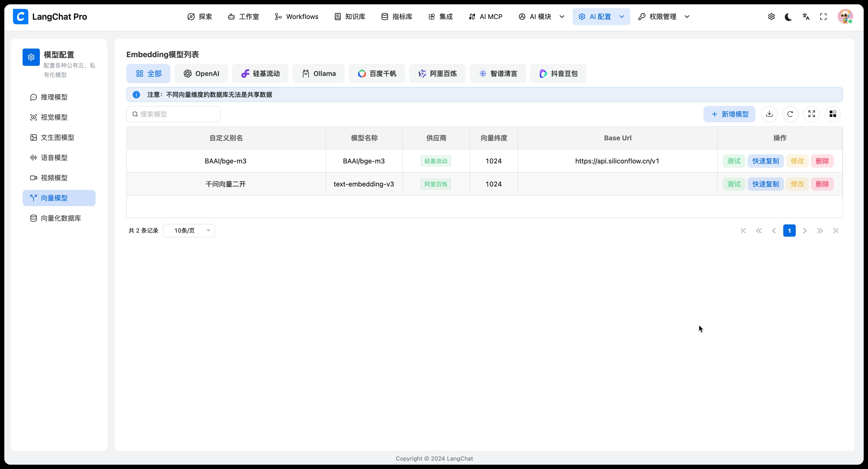
Task: Click 修改 for BAAI/bge-m3 row
Action: pos(797,161)
